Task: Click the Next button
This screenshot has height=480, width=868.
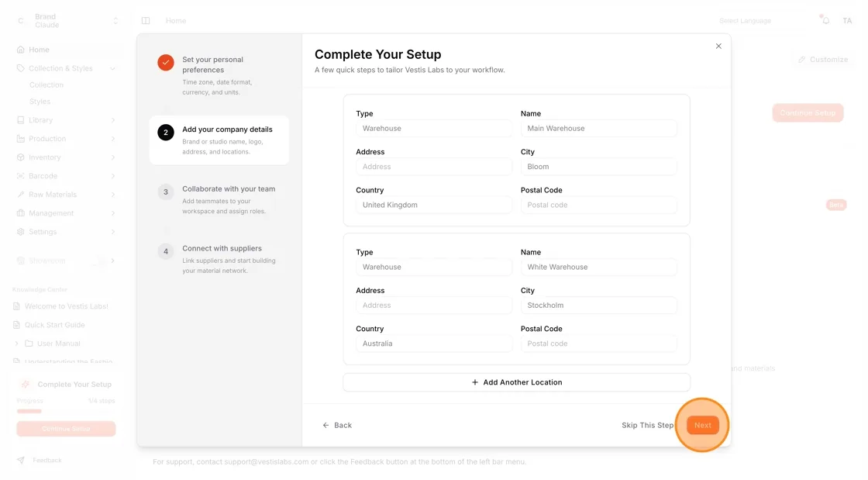Action: click(x=702, y=425)
